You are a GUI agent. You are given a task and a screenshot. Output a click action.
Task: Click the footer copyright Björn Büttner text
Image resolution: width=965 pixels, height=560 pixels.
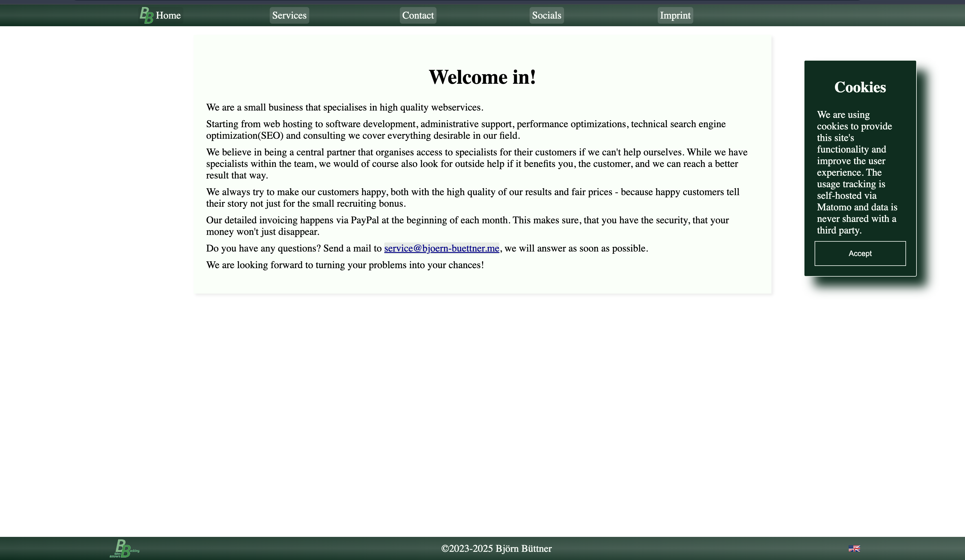point(496,548)
